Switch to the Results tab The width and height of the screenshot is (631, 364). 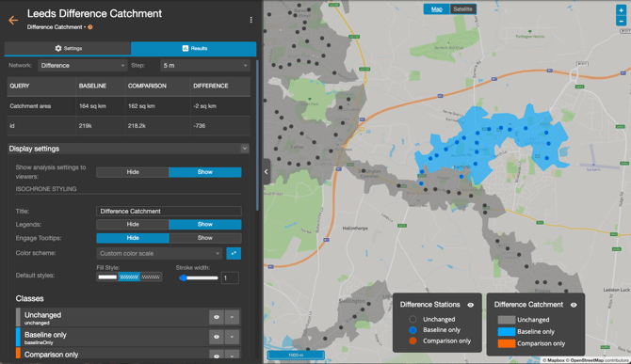pyautogui.click(x=194, y=48)
